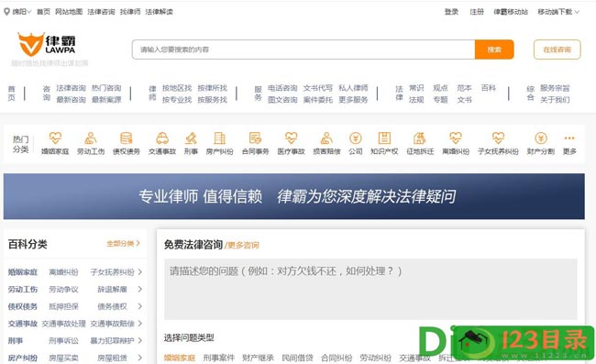Expand the chevron on the 债权债务 sidebar row
Viewport: 596px width, 364px height.
tap(140, 306)
